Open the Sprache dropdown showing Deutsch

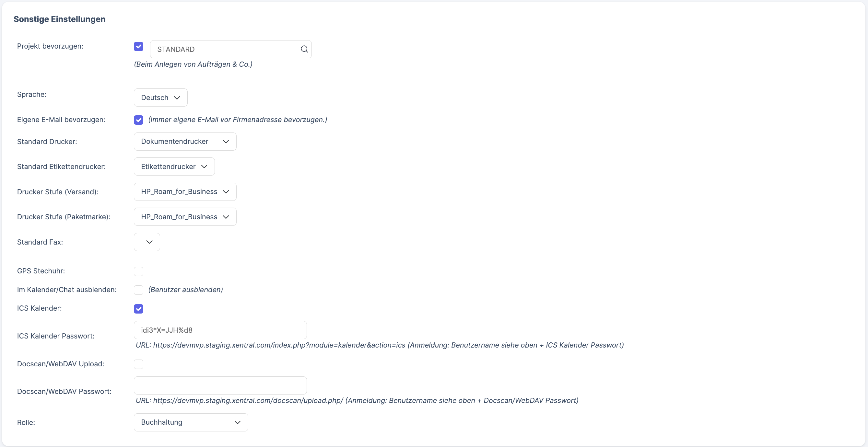pyautogui.click(x=160, y=97)
